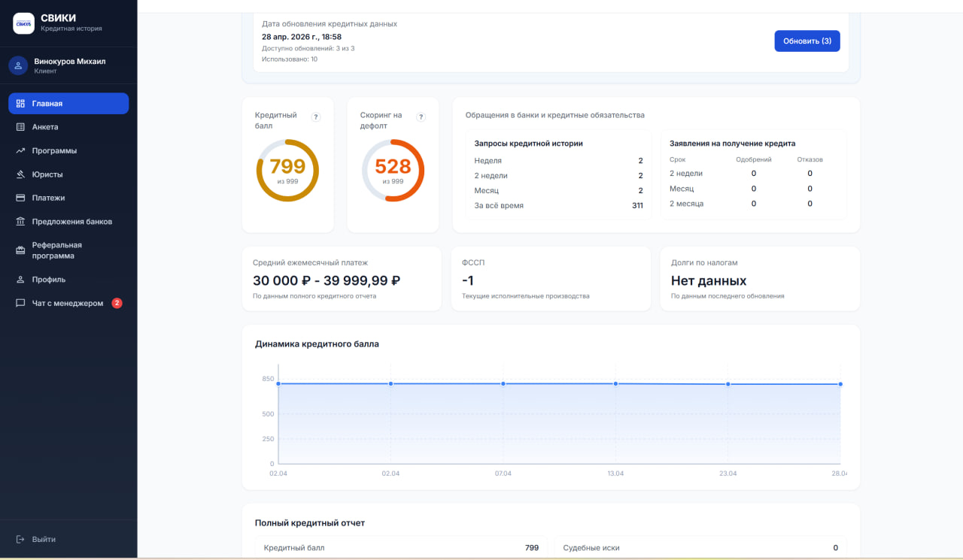Viewport: 963px width, 560px height.
Task: Click the Обновить (3) button
Action: 807,41
